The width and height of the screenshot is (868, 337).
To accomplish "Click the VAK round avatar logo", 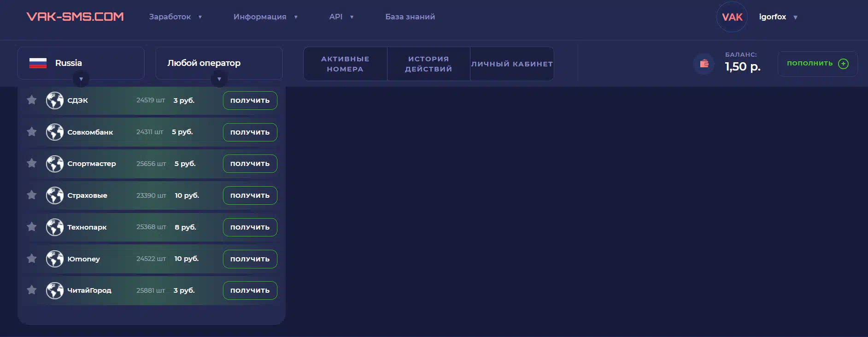I will [732, 17].
